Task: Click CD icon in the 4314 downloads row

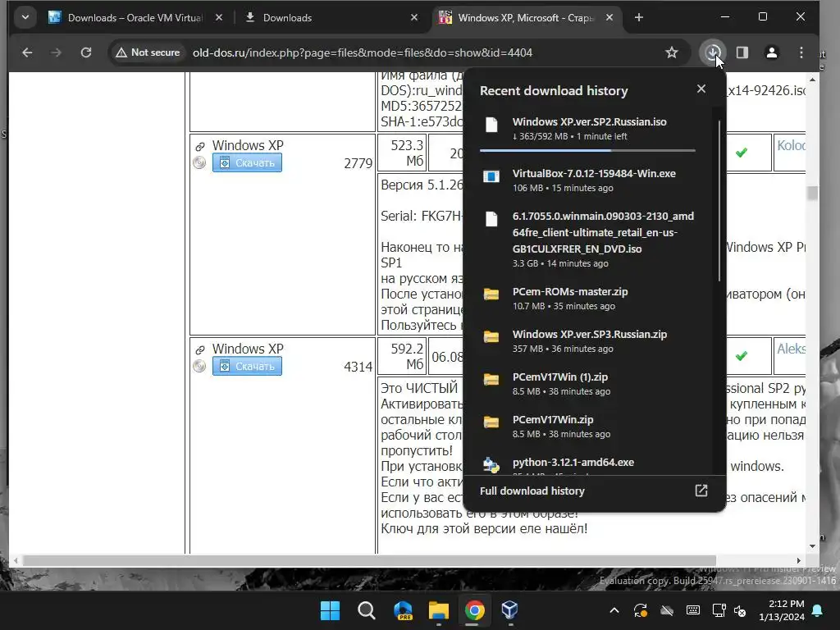Action: [x=199, y=367]
